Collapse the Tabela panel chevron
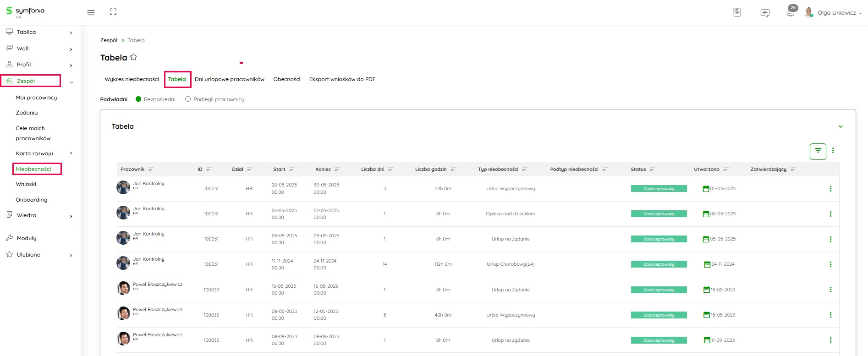Screen dimensions: 868x356 click(840, 126)
